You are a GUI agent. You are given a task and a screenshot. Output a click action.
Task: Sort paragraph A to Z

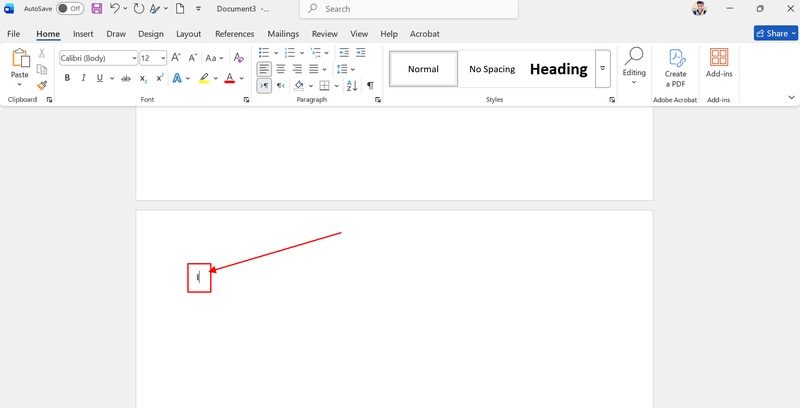click(x=352, y=86)
